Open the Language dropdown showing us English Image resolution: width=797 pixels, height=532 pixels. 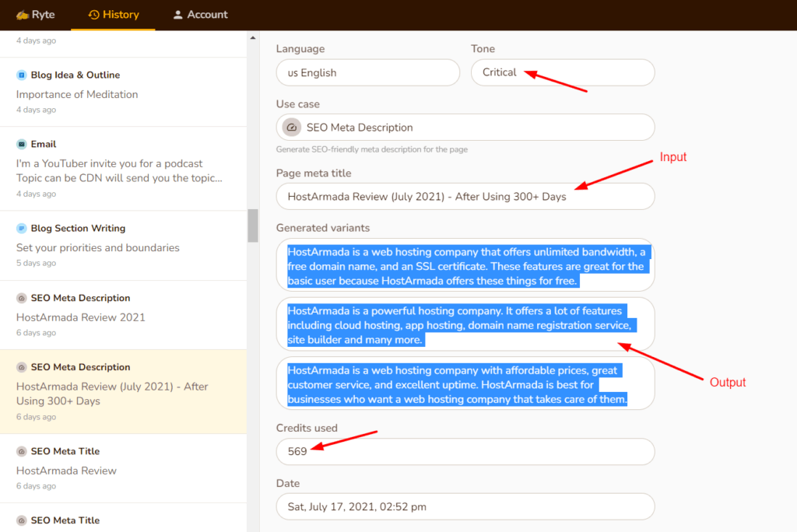pyautogui.click(x=367, y=72)
